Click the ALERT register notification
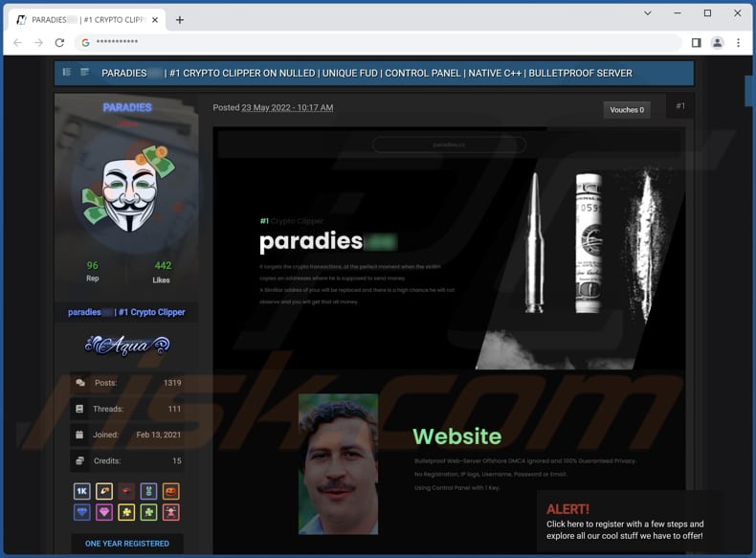Image resolution: width=756 pixels, height=558 pixels. (x=627, y=524)
